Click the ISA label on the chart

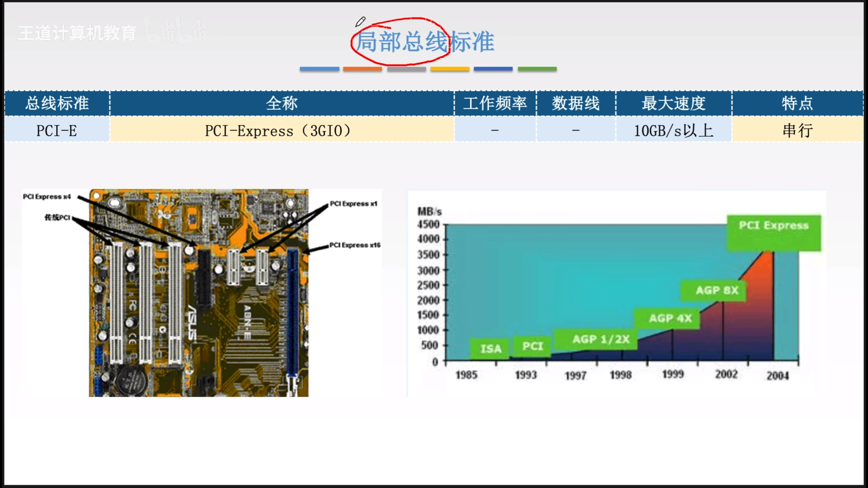(490, 348)
